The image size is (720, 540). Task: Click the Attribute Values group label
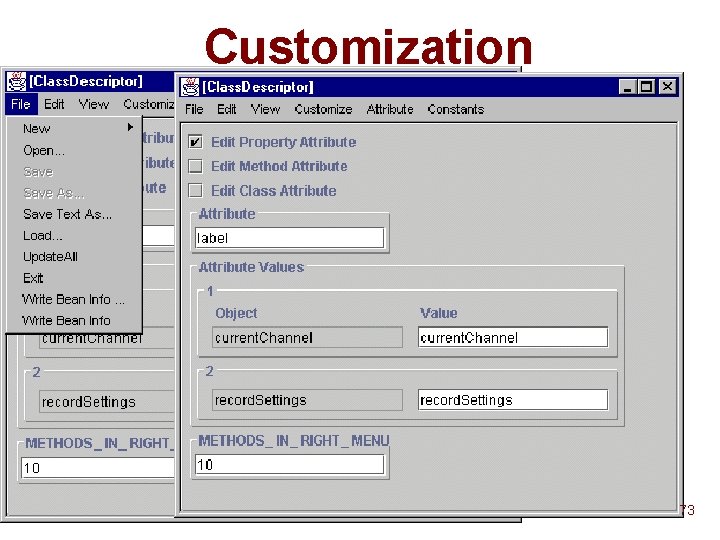251,267
